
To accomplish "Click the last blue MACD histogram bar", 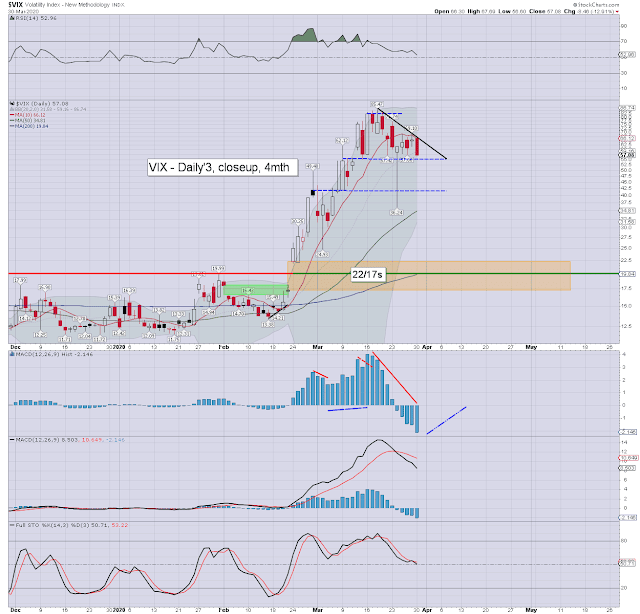I will (x=417, y=419).
